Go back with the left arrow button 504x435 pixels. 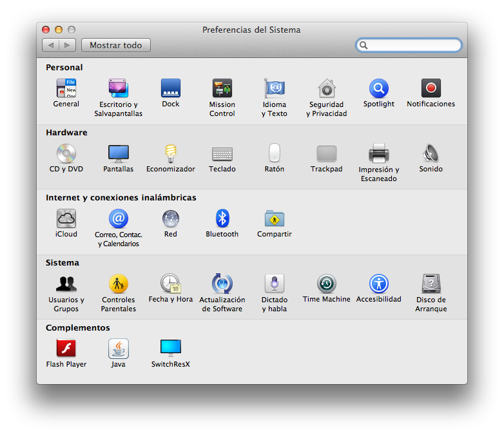pos(50,45)
